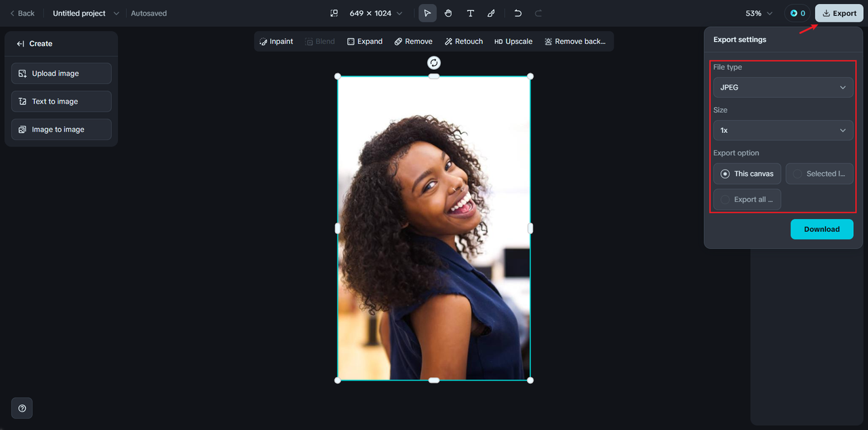The image size is (868, 430).
Task: Open the Size 1x dropdown
Action: pyautogui.click(x=783, y=130)
